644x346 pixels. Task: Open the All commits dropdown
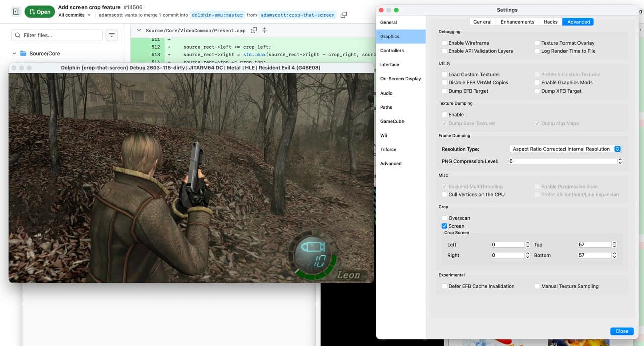pyautogui.click(x=74, y=15)
